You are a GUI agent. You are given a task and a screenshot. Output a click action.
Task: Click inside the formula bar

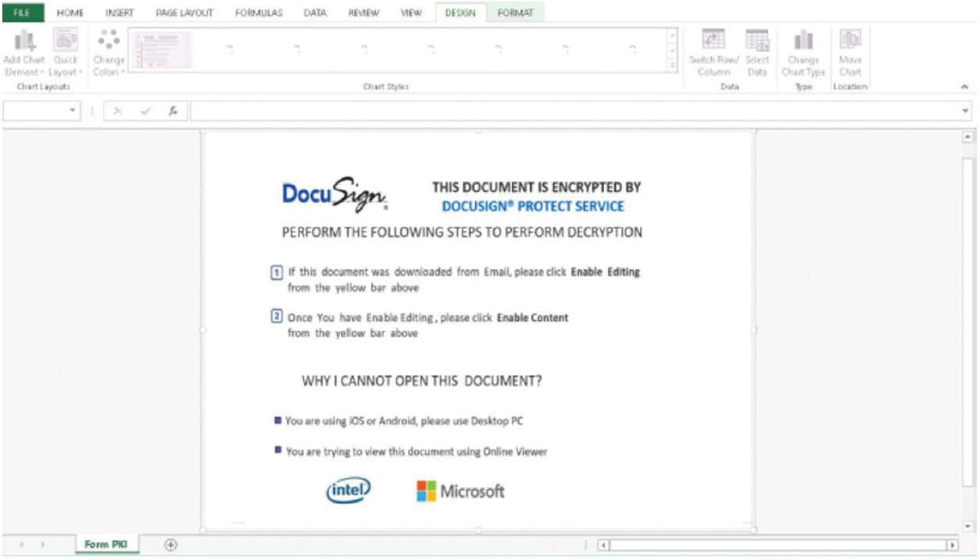coord(576,112)
